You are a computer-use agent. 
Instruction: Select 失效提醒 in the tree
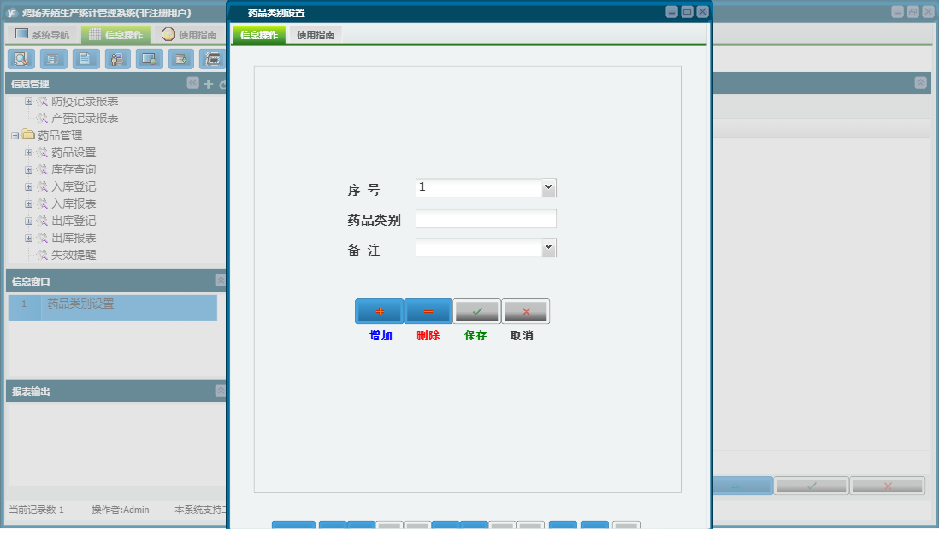74,255
